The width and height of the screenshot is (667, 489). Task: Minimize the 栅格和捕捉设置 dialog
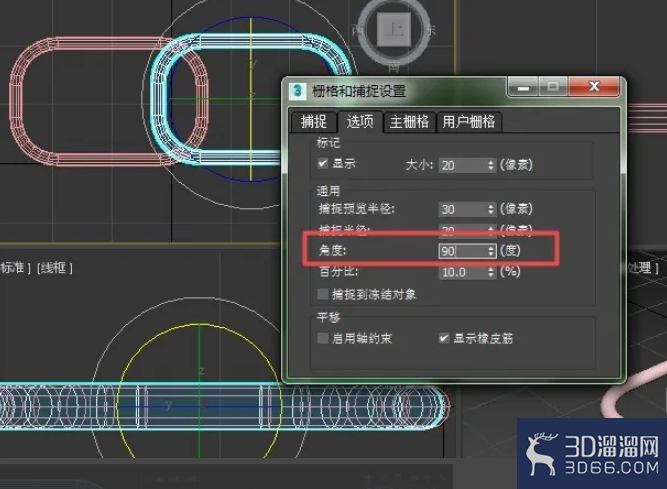523,87
